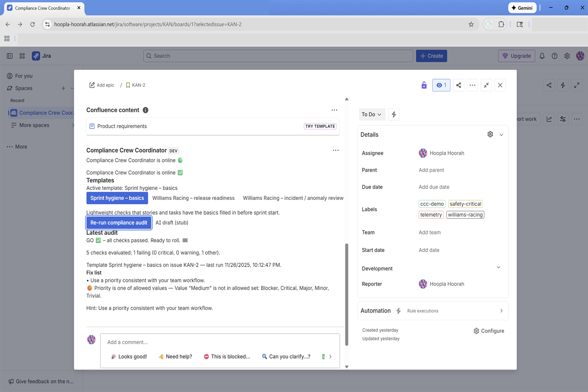
Task: Close the KAN-2 issue dialog
Action: [x=500, y=85]
